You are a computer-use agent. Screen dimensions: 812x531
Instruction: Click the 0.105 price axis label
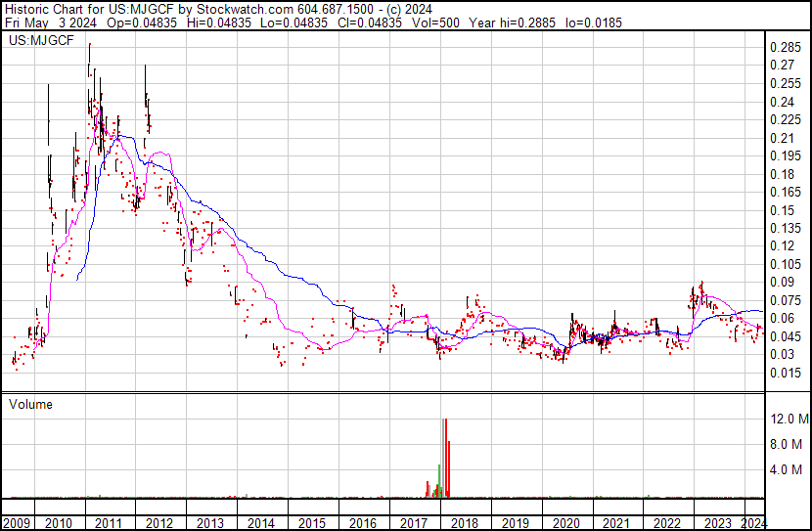tap(785, 264)
